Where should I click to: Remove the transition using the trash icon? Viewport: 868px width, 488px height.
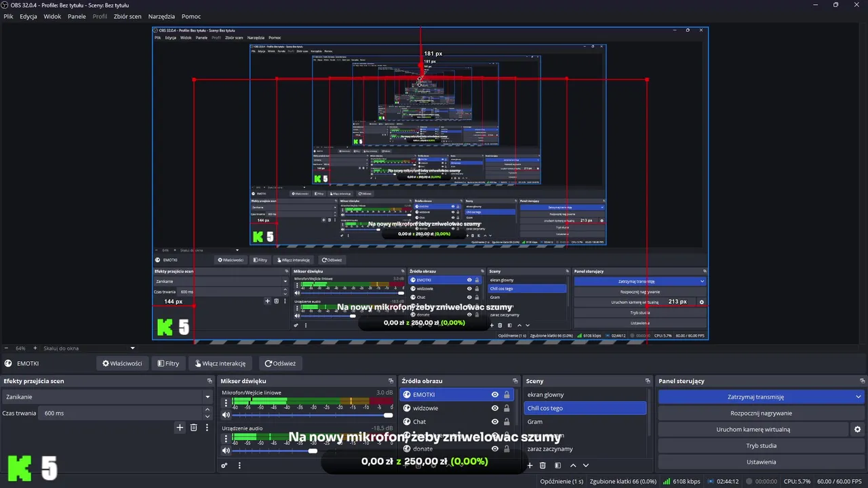[x=193, y=428]
